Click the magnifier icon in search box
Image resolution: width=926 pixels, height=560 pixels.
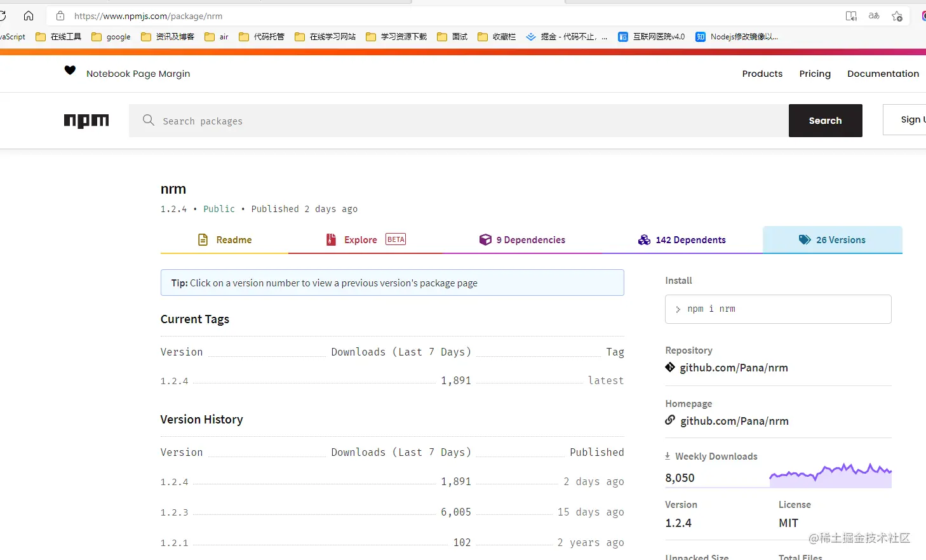click(x=149, y=120)
